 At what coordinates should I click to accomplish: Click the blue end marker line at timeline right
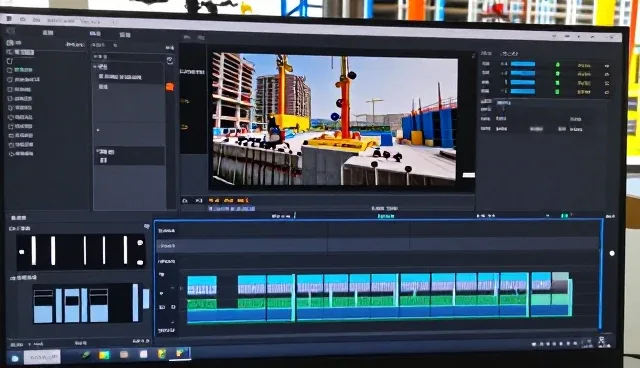(600, 274)
